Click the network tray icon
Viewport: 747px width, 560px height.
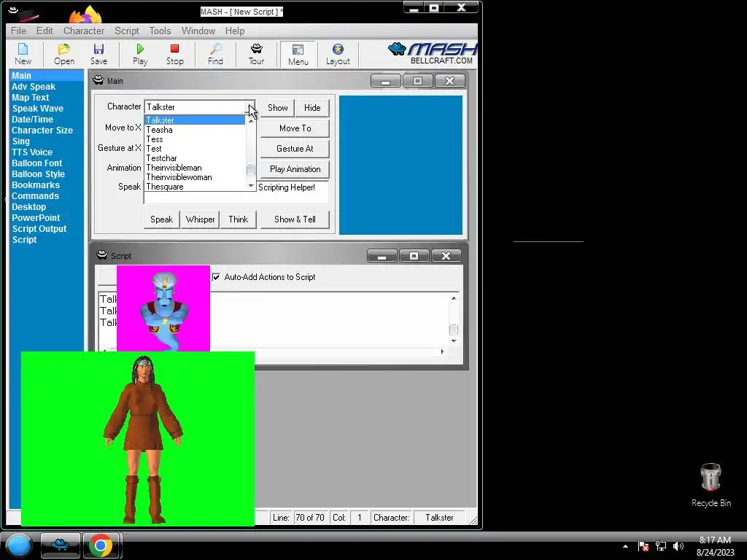click(x=661, y=546)
